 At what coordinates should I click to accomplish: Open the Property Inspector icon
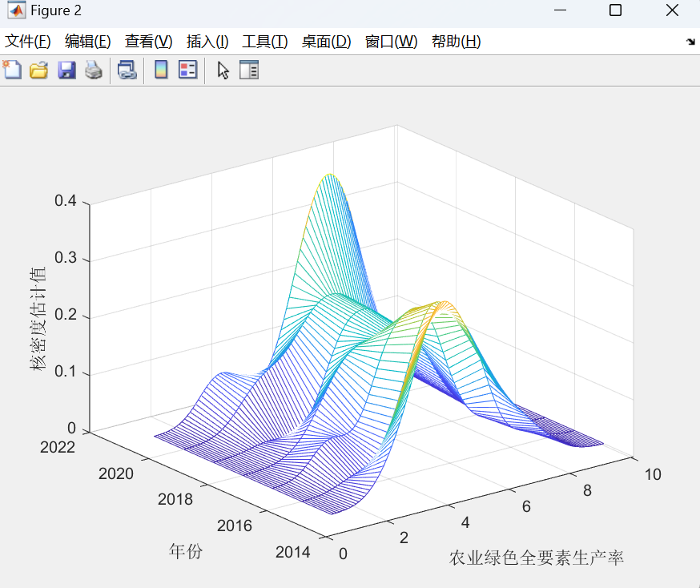tap(249, 70)
